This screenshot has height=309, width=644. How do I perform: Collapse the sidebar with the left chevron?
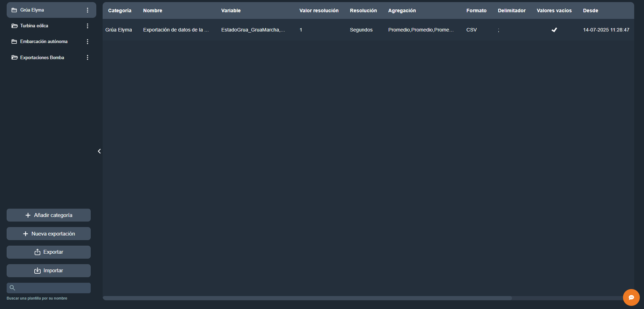pyautogui.click(x=99, y=151)
